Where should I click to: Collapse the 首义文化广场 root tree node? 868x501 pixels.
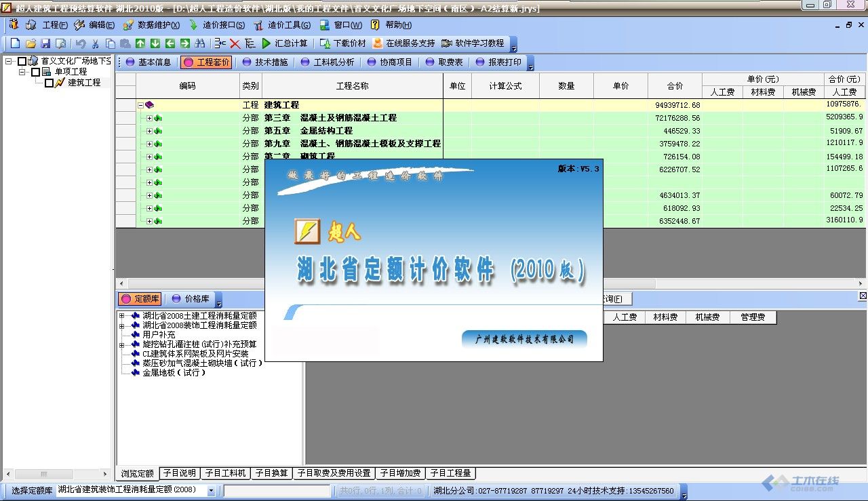(9, 61)
